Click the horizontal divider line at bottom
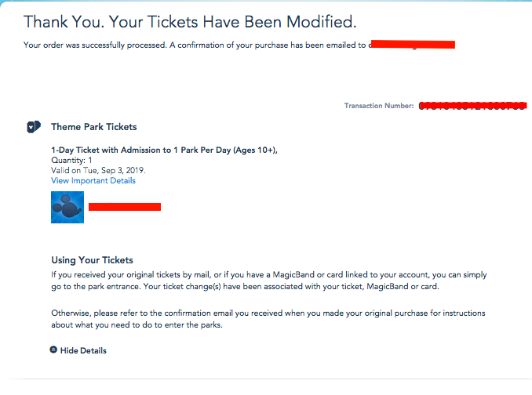The height and width of the screenshot is (395, 532). (x=269, y=379)
